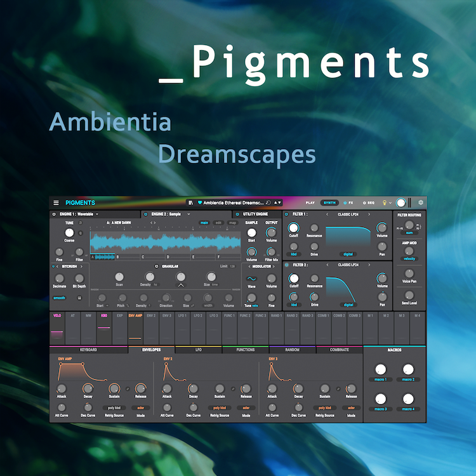Select the previous preset arrow
This screenshot has height=476, width=476.
coord(275,202)
